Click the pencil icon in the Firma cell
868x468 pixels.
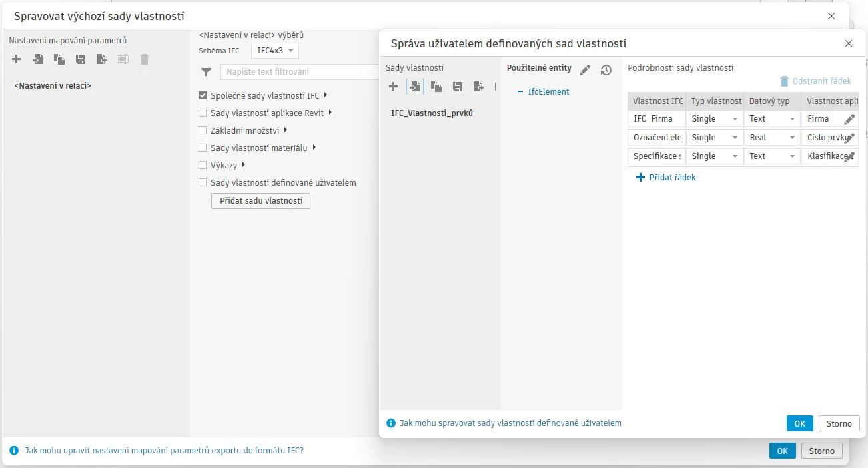click(849, 119)
